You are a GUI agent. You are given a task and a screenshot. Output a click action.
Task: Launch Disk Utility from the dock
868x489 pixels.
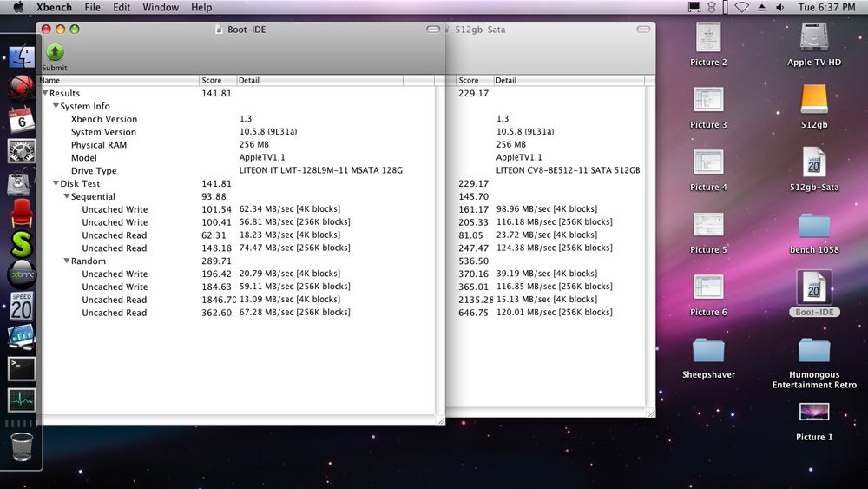pos(19,182)
